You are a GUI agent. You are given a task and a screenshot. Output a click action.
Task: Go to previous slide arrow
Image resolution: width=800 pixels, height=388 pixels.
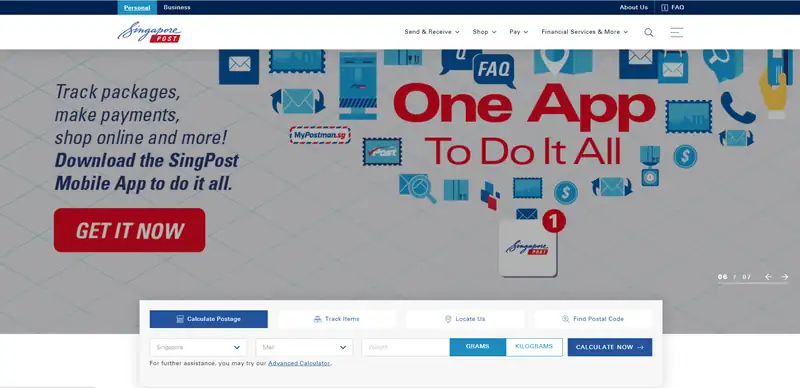coord(768,277)
